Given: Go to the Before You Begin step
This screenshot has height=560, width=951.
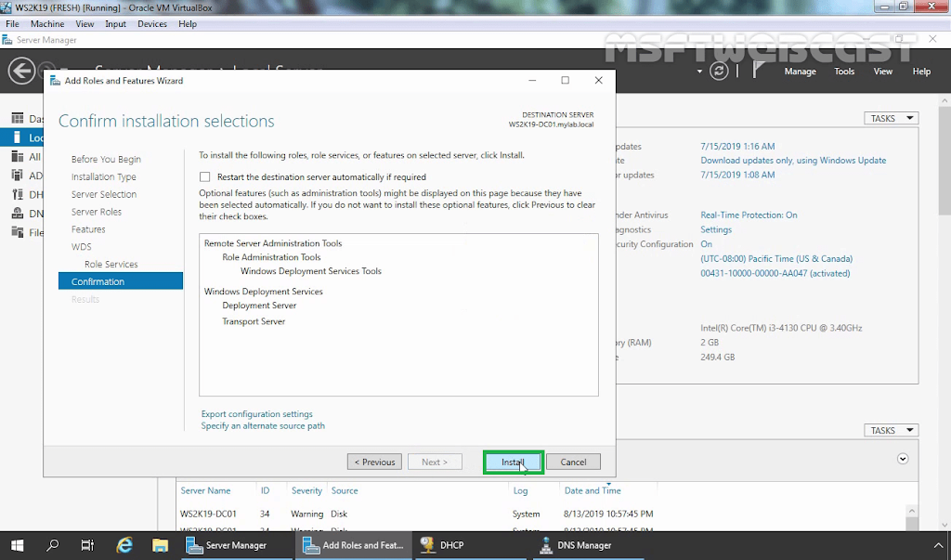Looking at the screenshot, I should coord(106,159).
